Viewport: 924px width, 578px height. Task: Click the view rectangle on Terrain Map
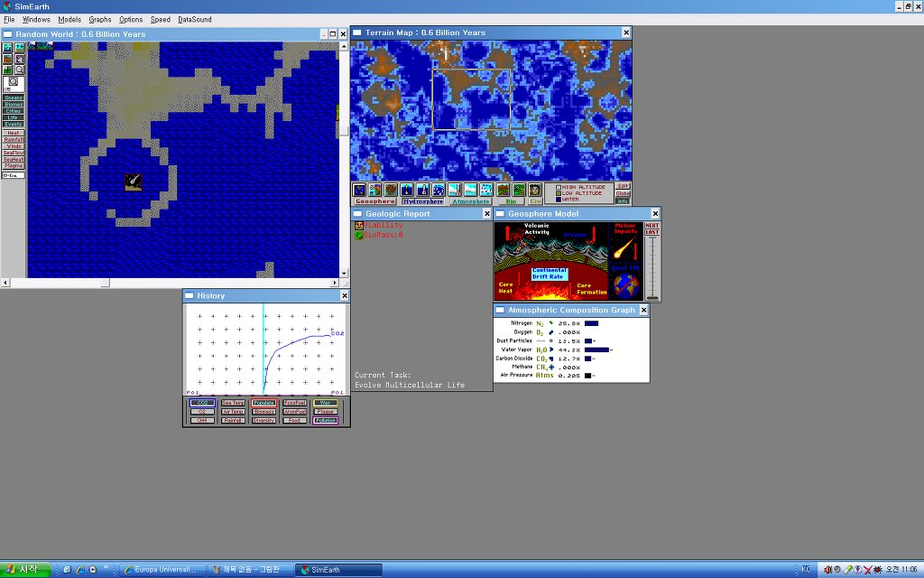coord(471,99)
